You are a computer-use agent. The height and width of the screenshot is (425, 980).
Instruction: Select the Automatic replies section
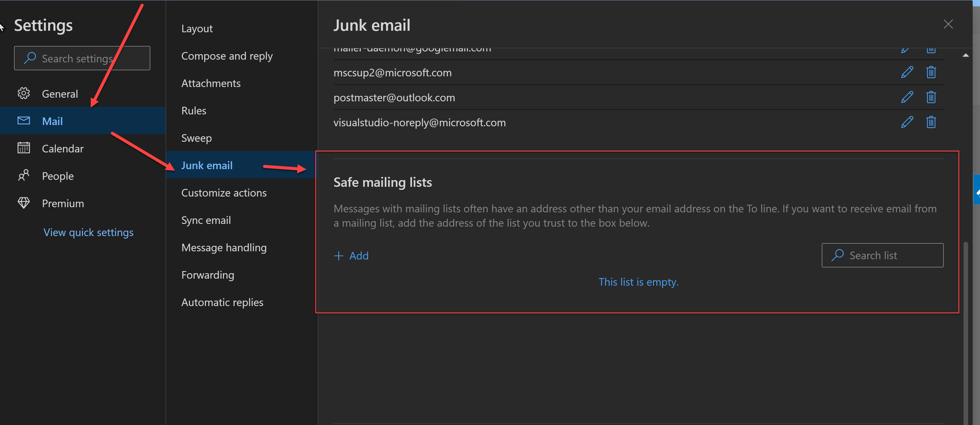click(x=222, y=302)
